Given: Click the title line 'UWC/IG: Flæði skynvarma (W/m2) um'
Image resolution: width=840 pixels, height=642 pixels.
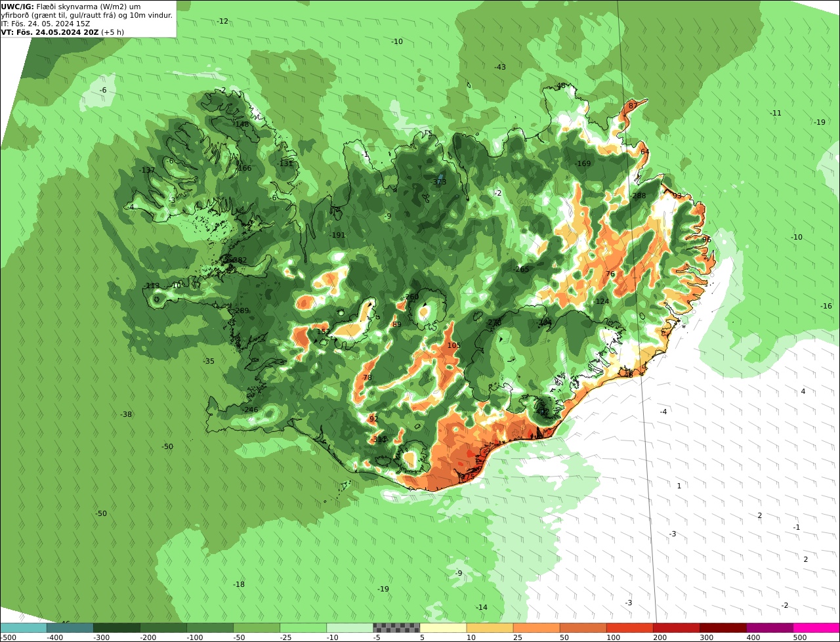Looking at the screenshot, I should (71, 7).
